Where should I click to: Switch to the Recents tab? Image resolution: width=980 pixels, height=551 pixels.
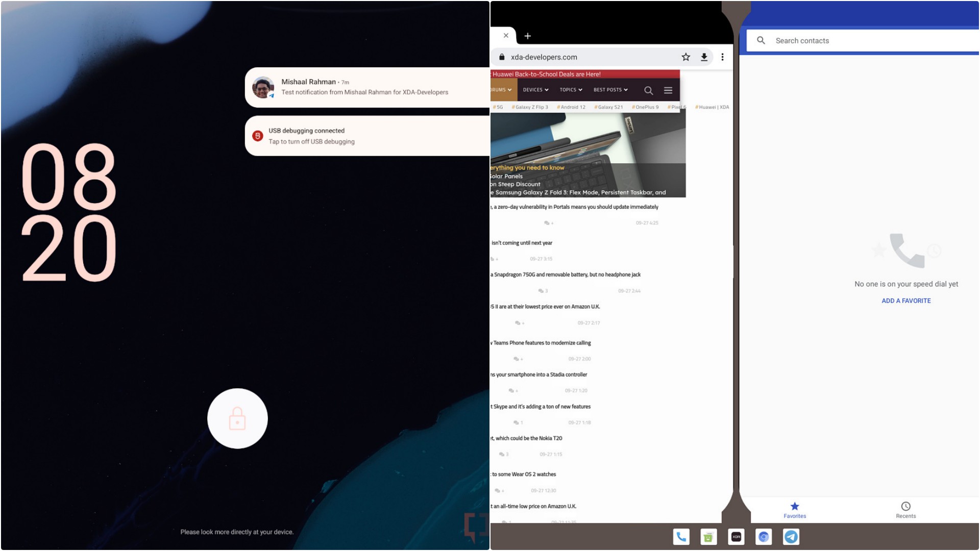[x=905, y=509]
